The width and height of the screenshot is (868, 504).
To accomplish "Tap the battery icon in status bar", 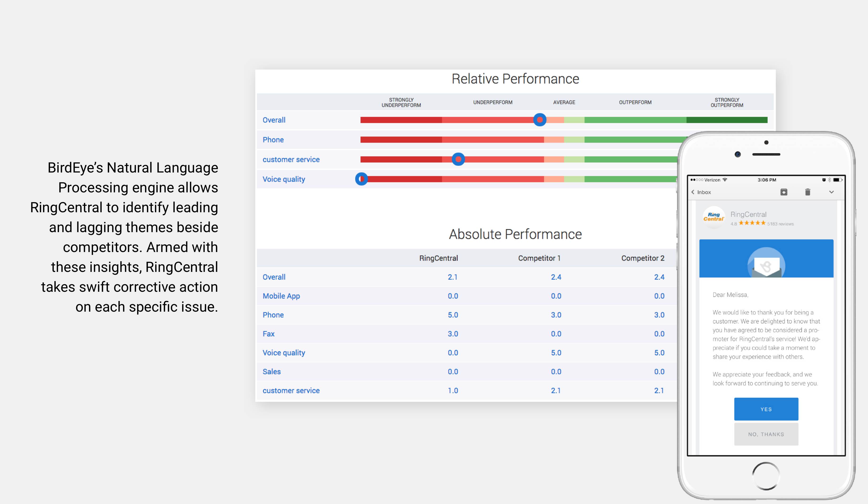I will (837, 180).
